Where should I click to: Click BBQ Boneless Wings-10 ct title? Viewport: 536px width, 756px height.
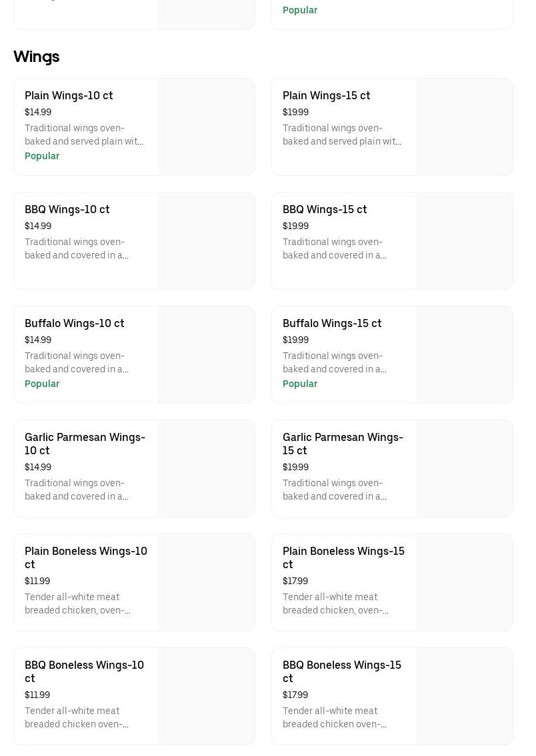tap(84, 671)
